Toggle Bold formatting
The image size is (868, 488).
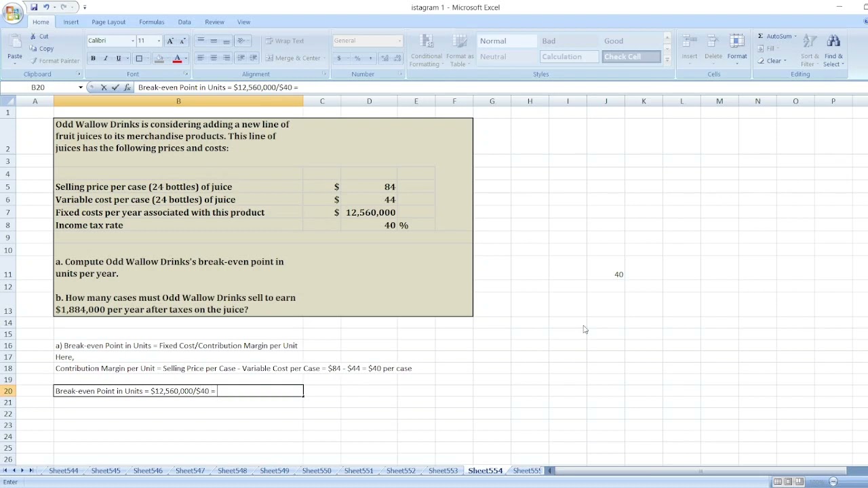[x=93, y=58]
